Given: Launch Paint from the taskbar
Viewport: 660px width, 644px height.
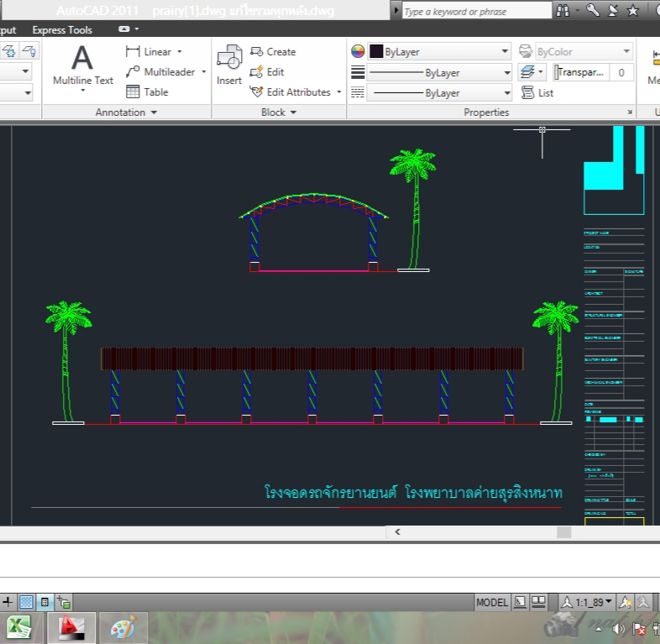Looking at the screenshot, I should click(x=123, y=627).
